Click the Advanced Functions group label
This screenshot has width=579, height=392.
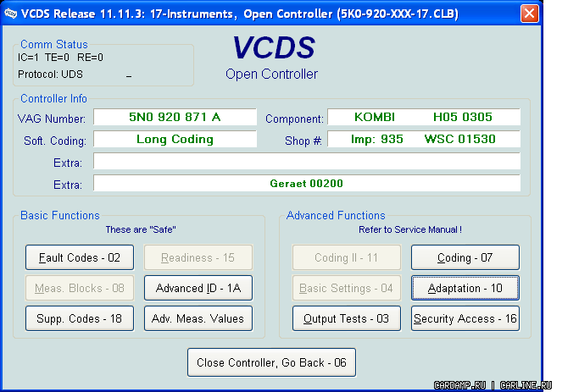pyautogui.click(x=336, y=215)
